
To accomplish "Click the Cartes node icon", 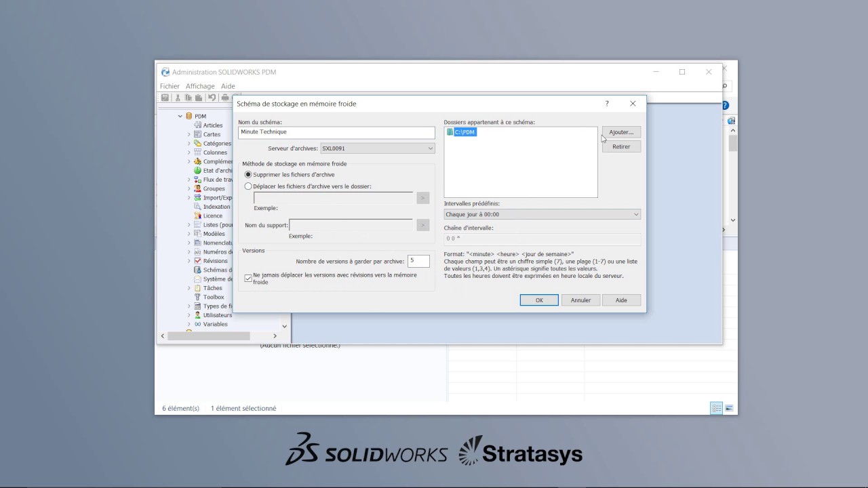I will click(x=198, y=134).
